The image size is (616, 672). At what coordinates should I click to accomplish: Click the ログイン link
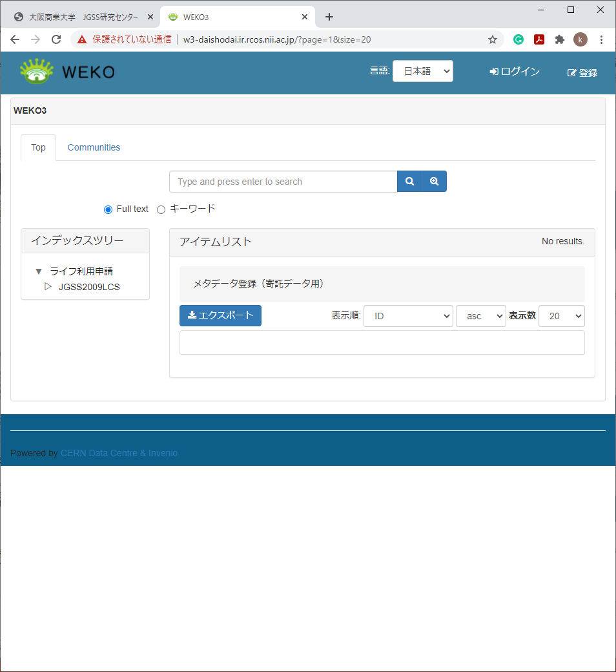[515, 72]
